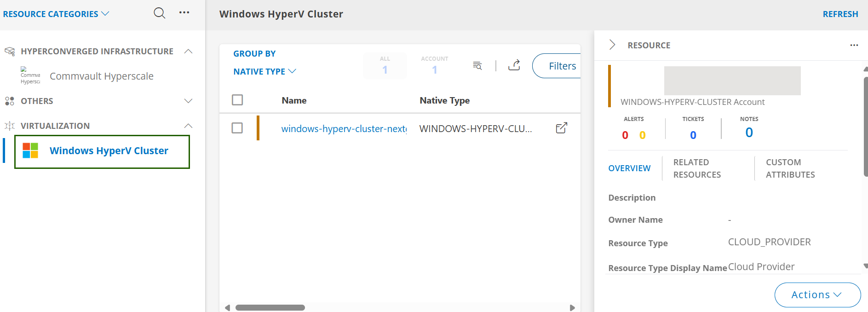Open the Native Type group-by dropdown
Viewport: 868px width, 312px height.
pos(265,71)
